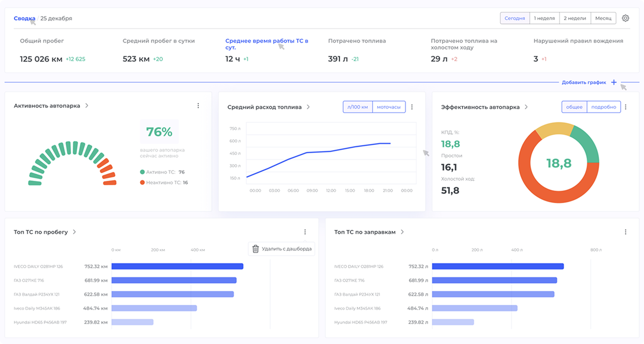Image resolution: width=644 pixels, height=344 pixels.
Task: Click the Сводка breadcrumb link
Action: 24,19
